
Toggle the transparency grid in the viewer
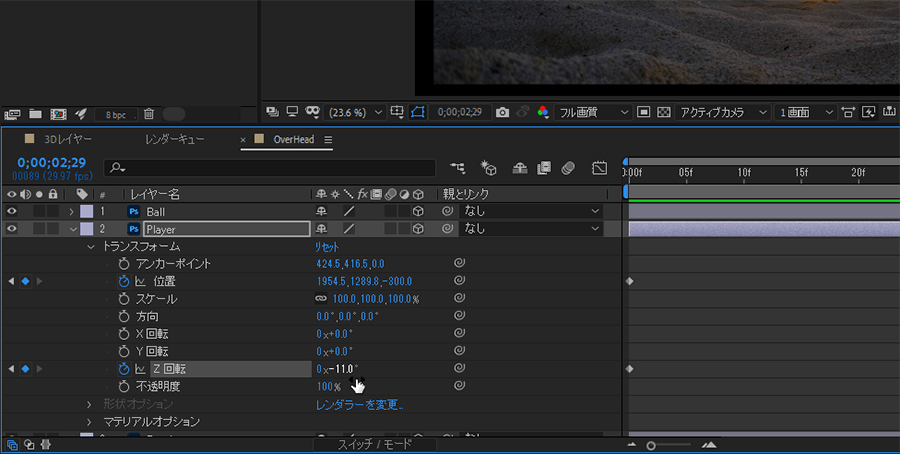click(x=664, y=112)
